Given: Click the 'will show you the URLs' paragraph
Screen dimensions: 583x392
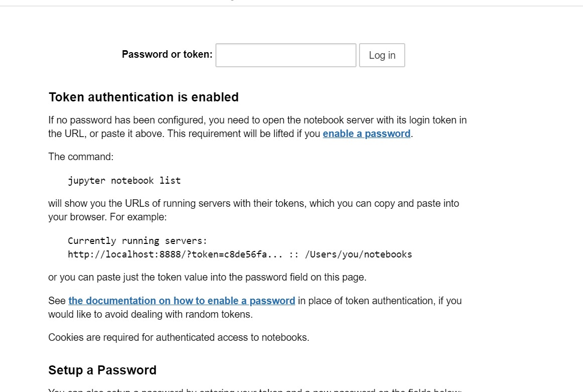Looking at the screenshot, I should pos(254,210).
